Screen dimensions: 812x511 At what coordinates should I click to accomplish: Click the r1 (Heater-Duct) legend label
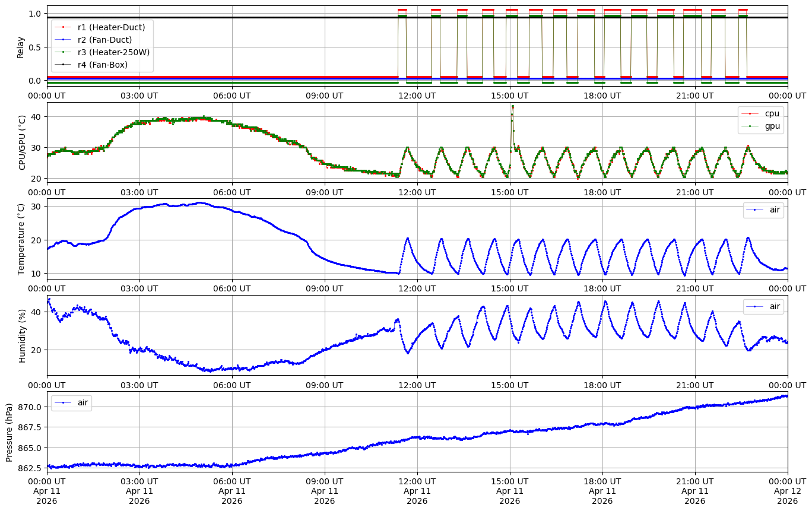coord(111,27)
